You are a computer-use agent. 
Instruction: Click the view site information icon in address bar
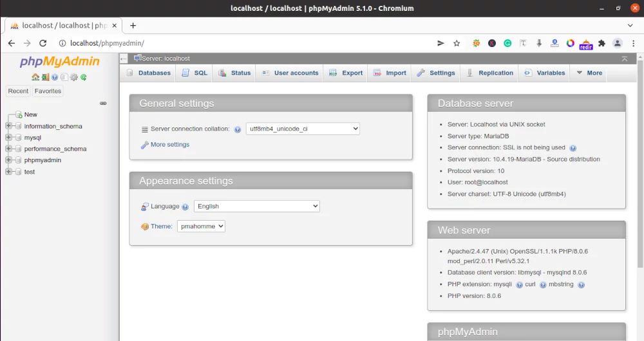tap(62, 43)
